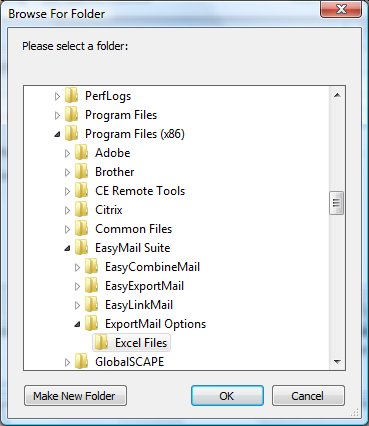Screen dimensions: 369x426
Task: Expand the EasyCombineMail folder arrow
Action: 77,267
